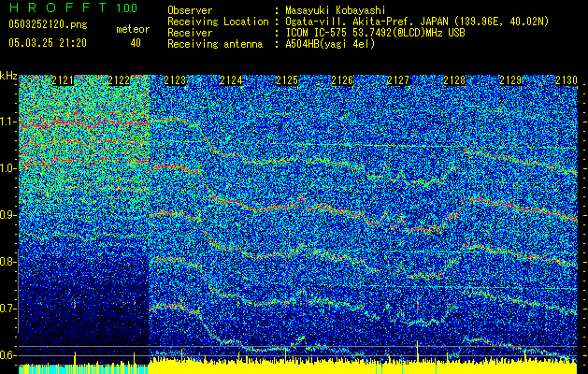This screenshot has height=374, width=588.
Task: Click the 2123 time marker
Action: pyautogui.click(x=175, y=80)
